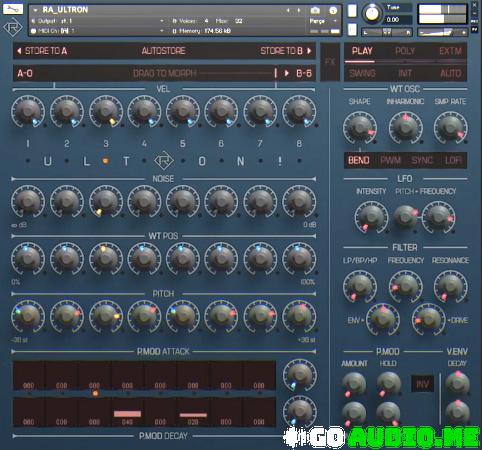Open the instrument info icon

(333, 10)
